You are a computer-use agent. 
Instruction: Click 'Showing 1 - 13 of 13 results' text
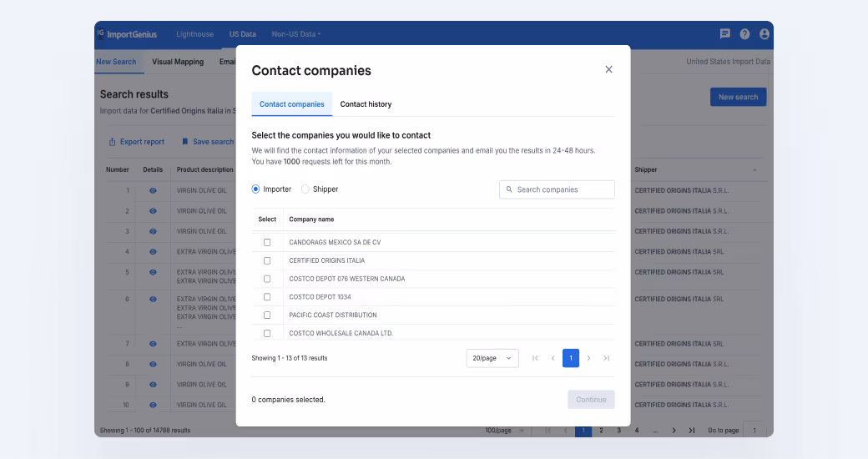(x=290, y=358)
